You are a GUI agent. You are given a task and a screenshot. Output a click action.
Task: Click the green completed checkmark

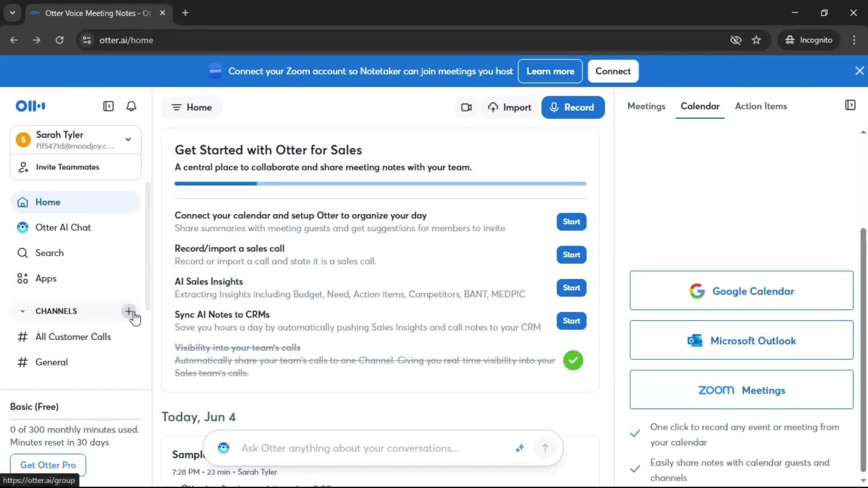point(573,361)
